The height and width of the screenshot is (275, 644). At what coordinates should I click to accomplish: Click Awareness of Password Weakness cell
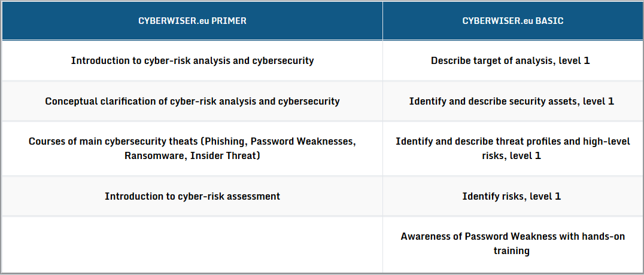[x=512, y=245]
